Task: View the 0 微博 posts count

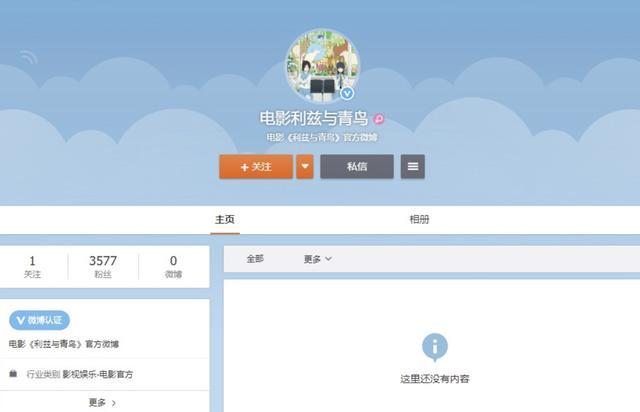Action: (173, 267)
